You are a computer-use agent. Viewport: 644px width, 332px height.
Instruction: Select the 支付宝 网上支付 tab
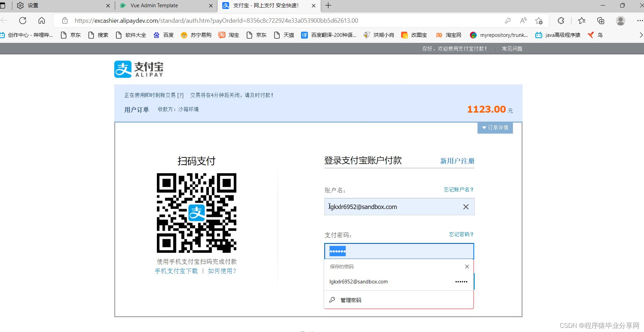click(x=269, y=6)
